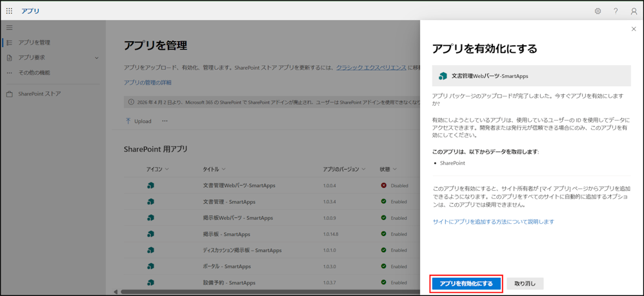Click the info icon in the notice banner
The image size is (644, 296).
tap(132, 103)
